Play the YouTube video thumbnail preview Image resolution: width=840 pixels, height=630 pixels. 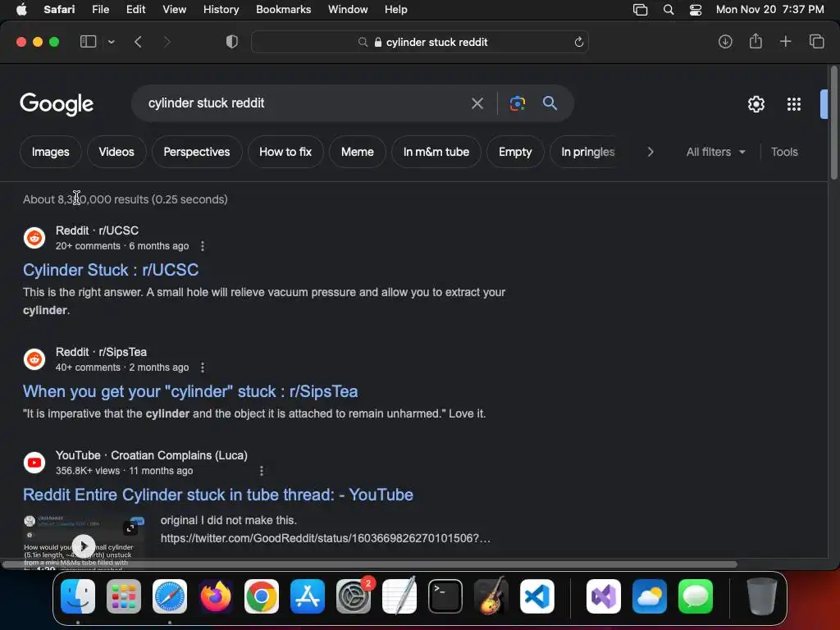[84, 546]
